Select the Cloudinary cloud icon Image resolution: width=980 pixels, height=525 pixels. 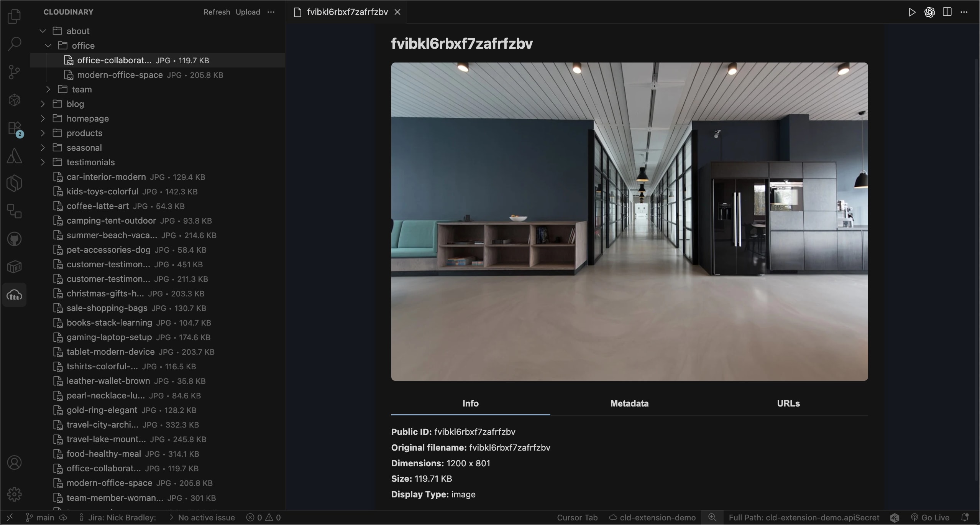pyautogui.click(x=14, y=295)
